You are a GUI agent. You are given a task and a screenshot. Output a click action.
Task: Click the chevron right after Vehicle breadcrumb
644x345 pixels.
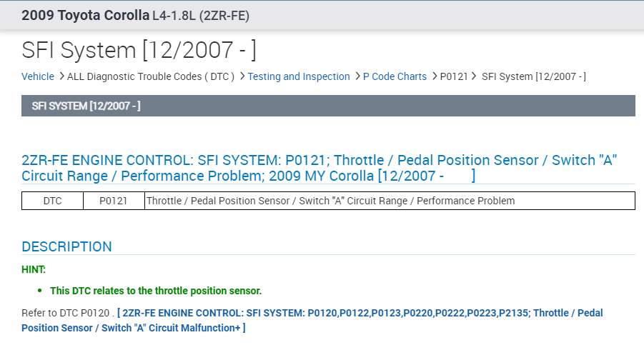(61, 76)
